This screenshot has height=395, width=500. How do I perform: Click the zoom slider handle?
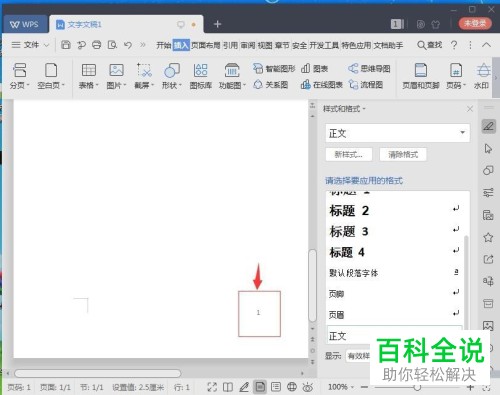pyautogui.click(x=417, y=387)
